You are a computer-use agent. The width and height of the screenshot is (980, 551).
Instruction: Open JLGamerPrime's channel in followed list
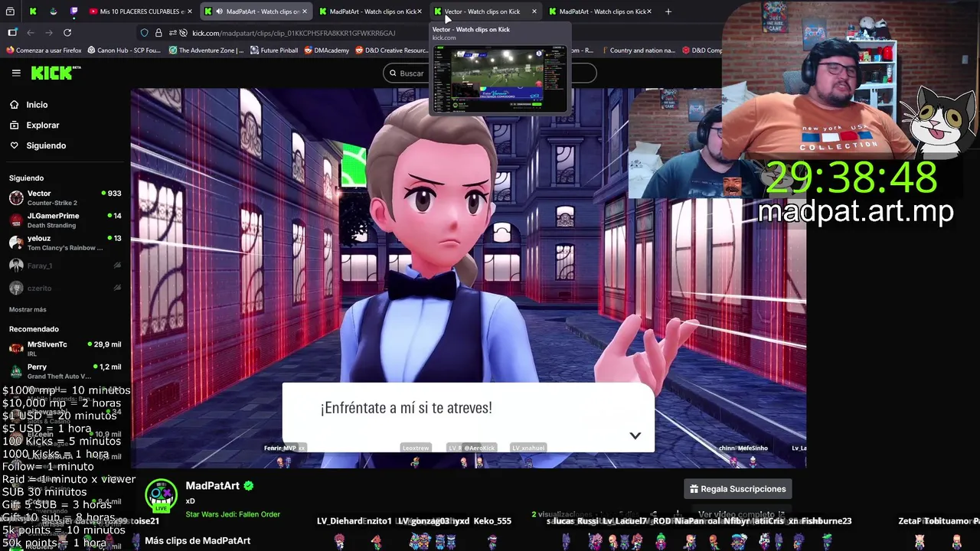click(65, 220)
